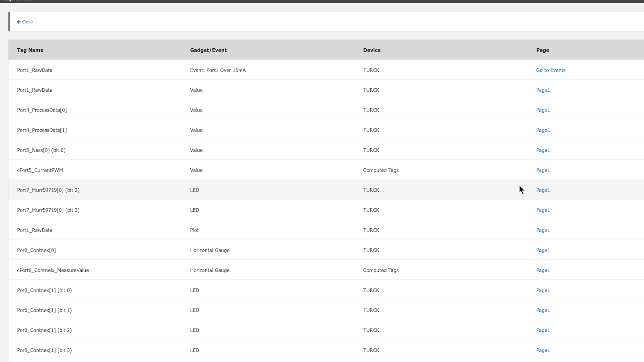The image size is (644, 362).
Task: Select Horizontal Gauge cell in Por8_Contnex[0] row
Action: (210, 250)
